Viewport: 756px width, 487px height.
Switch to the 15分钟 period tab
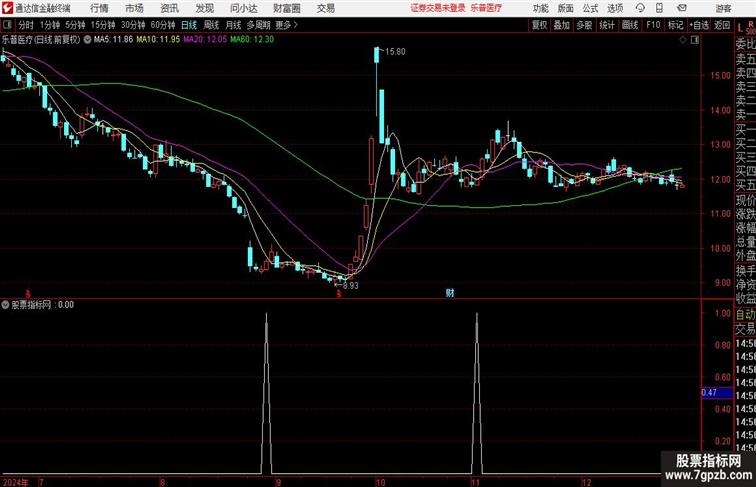103,25
